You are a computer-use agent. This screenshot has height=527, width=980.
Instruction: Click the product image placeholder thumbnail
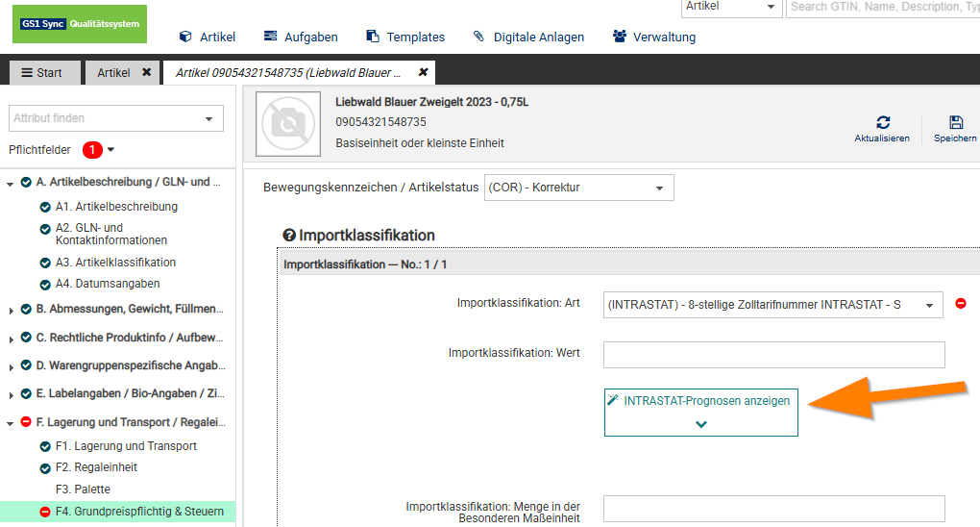coord(288,124)
